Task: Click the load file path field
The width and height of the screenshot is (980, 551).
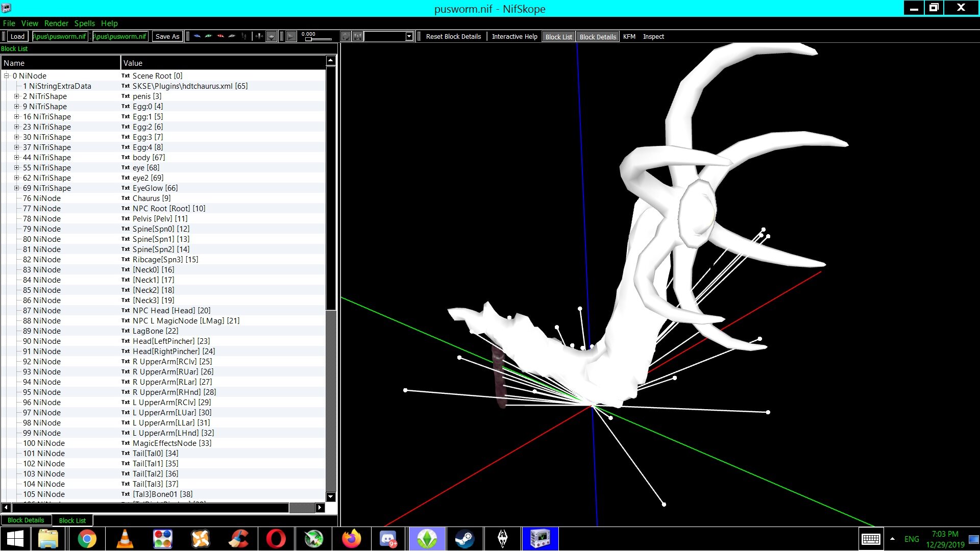Action: click(60, 37)
